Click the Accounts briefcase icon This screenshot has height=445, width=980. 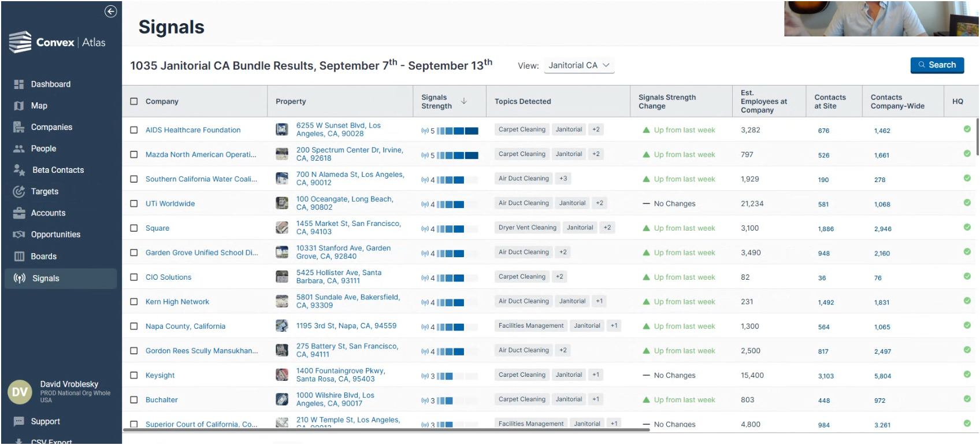tap(19, 213)
